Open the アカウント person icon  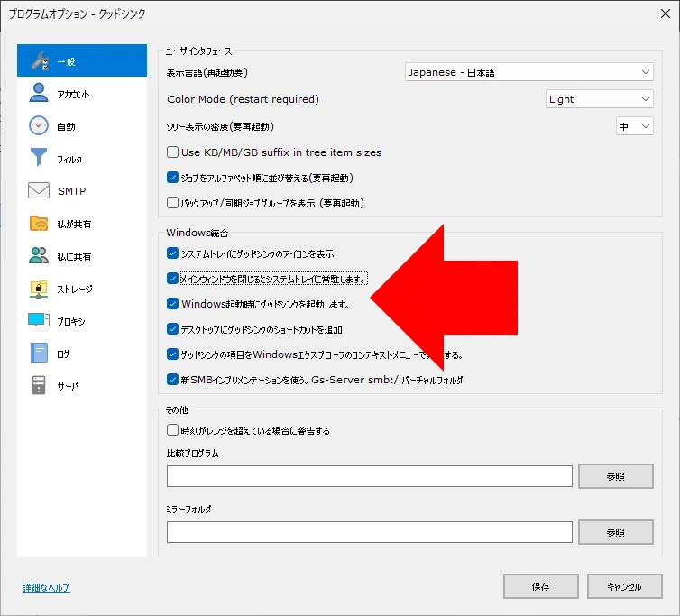coord(39,93)
